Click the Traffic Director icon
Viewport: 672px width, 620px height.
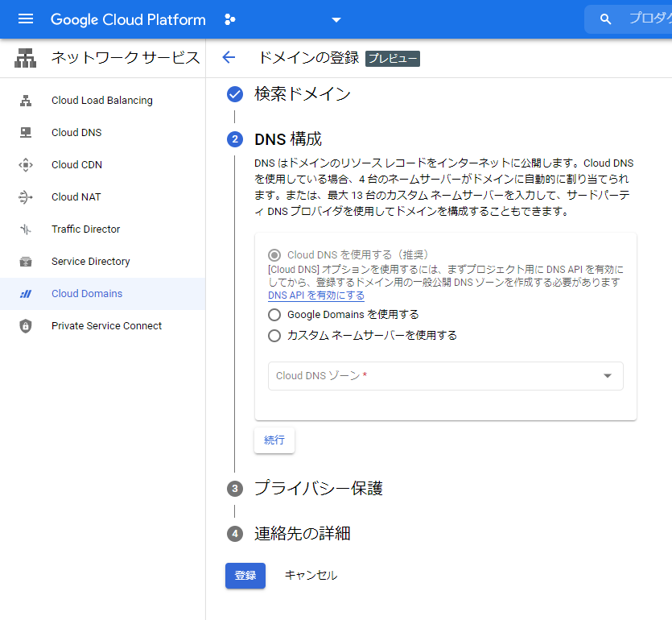click(26, 229)
